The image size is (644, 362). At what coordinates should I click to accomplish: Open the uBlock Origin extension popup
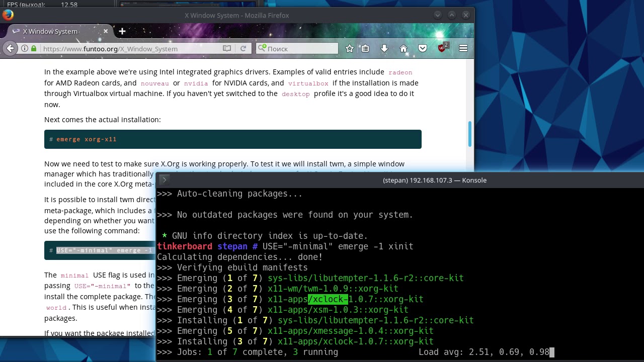(x=442, y=48)
